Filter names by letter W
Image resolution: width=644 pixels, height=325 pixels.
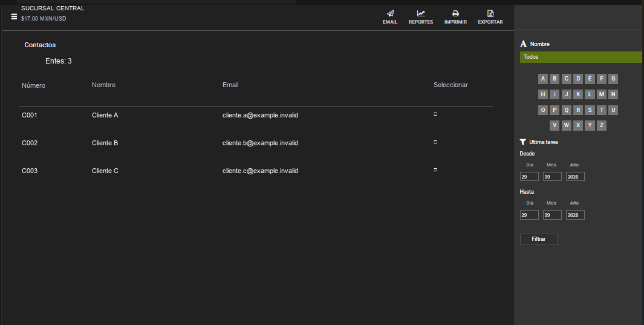(567, 126)
